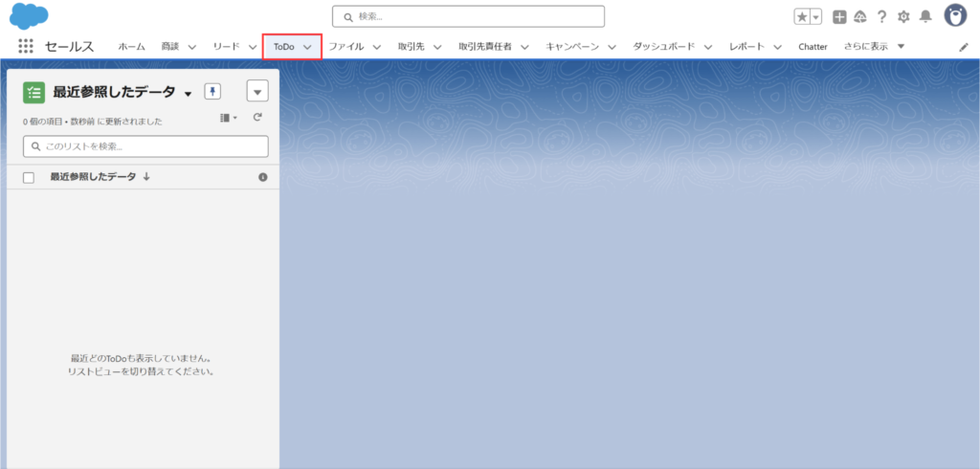Open the display-as table view selector

click(229, 117)
